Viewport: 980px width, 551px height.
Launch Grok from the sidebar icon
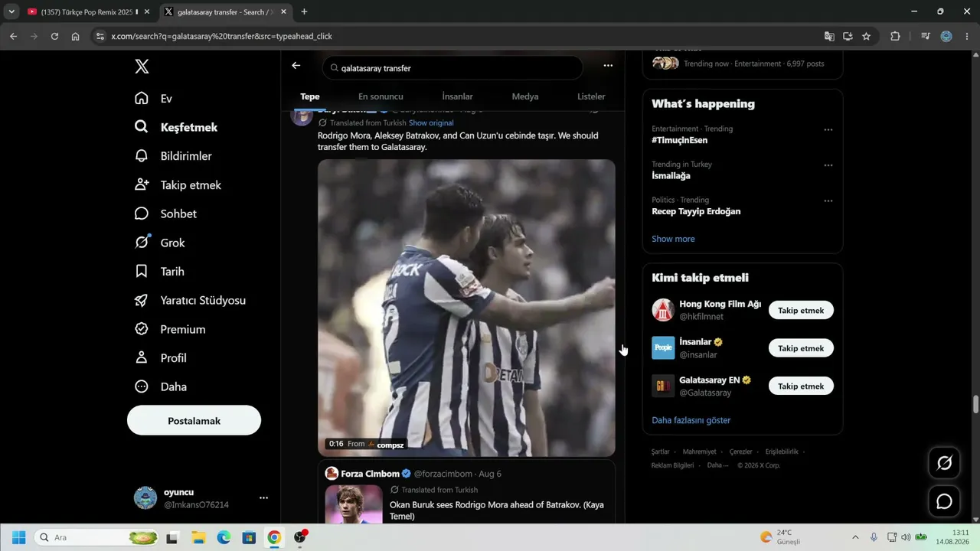coord(142,243)
